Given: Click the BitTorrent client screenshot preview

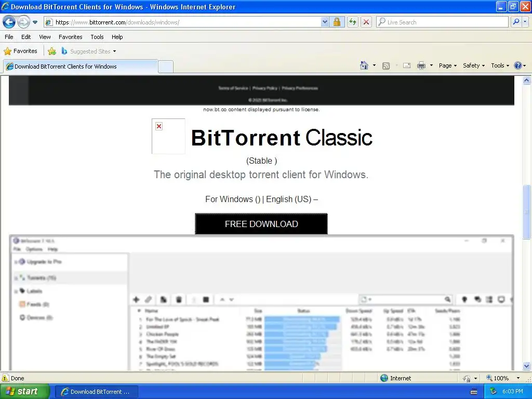Looking at the screenshot, I should click(261, 303).
